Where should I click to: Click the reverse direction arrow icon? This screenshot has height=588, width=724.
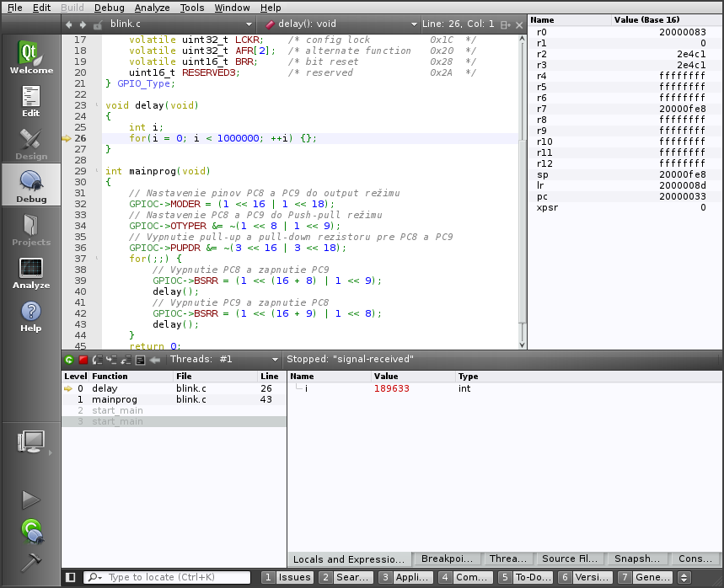[x=155, y=360]
